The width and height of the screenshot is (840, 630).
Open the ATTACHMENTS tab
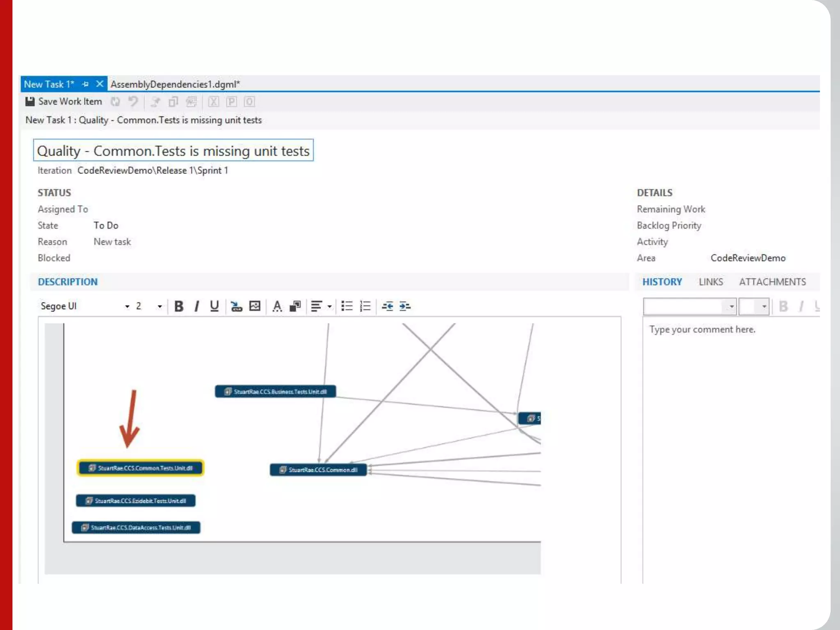click(x=772, y=282)
